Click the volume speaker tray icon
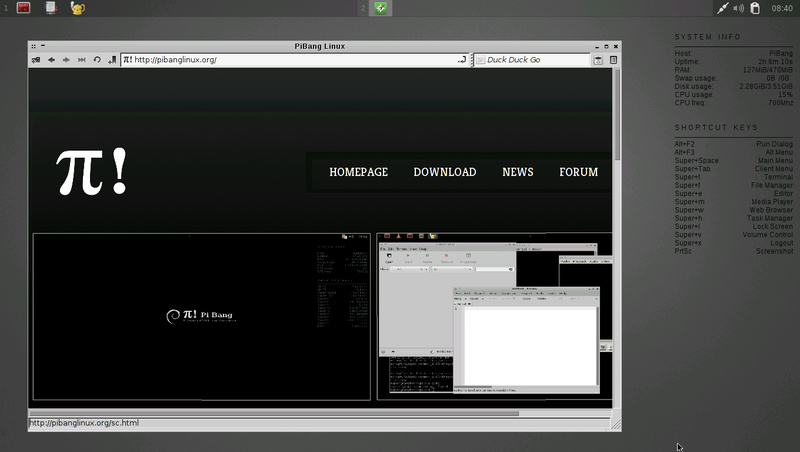Image resolution: width=800 pixels, height=452 pixels. coord(738,8)
